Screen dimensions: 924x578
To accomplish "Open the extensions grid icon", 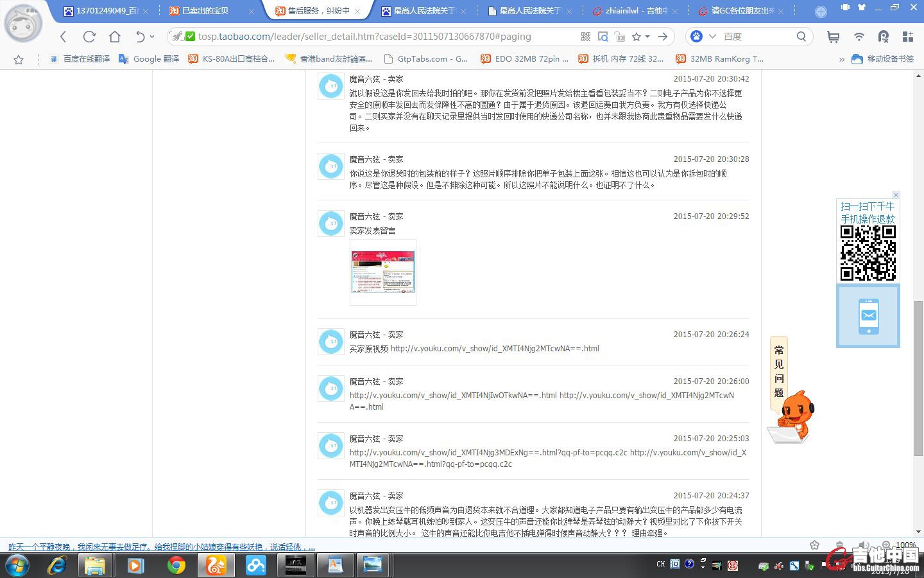I will coord(907,37).
